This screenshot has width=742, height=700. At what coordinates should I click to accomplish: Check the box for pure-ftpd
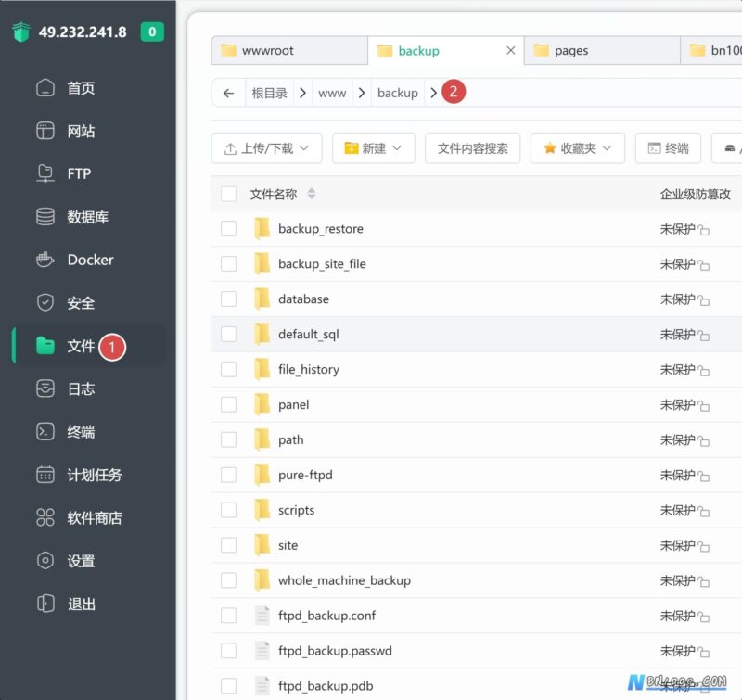228,475
